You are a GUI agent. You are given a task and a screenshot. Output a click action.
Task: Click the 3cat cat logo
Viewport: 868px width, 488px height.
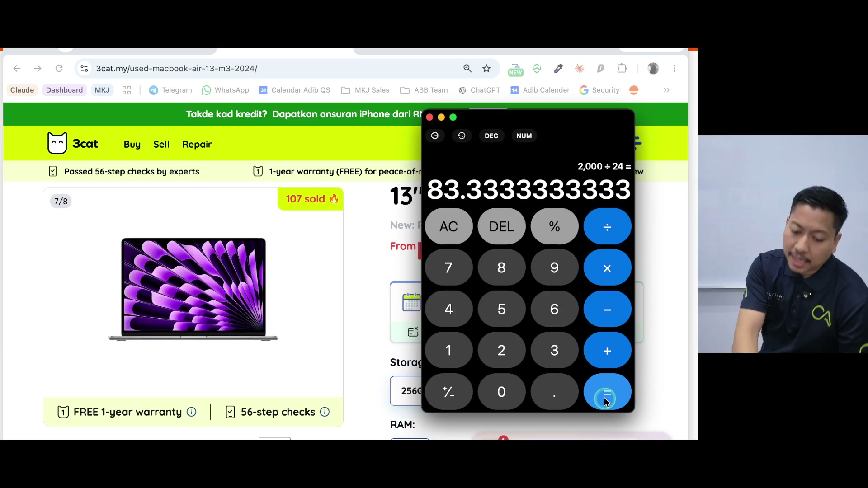[57, 143]
